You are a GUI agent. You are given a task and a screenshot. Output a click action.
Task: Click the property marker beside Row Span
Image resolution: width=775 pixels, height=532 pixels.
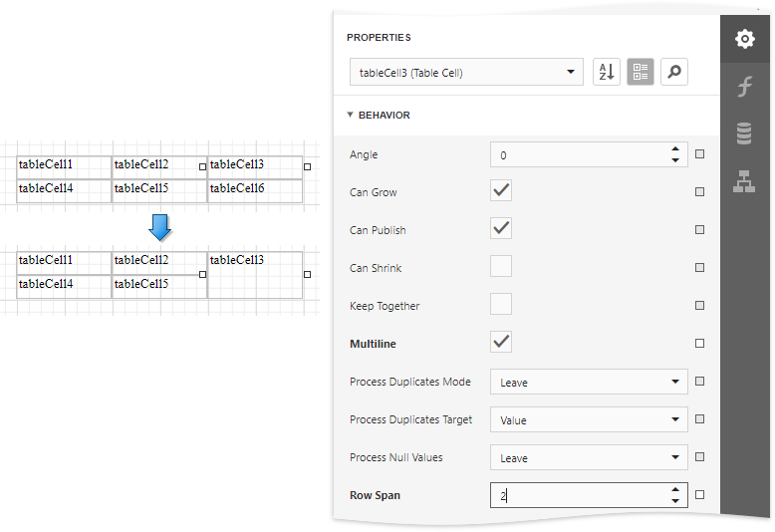point(699,495)
